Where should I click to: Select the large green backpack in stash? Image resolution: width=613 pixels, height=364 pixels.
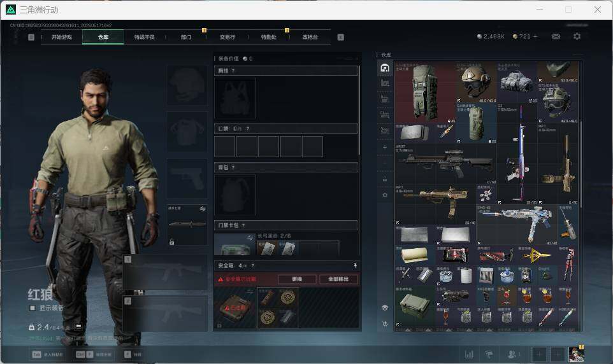[426, 92]
